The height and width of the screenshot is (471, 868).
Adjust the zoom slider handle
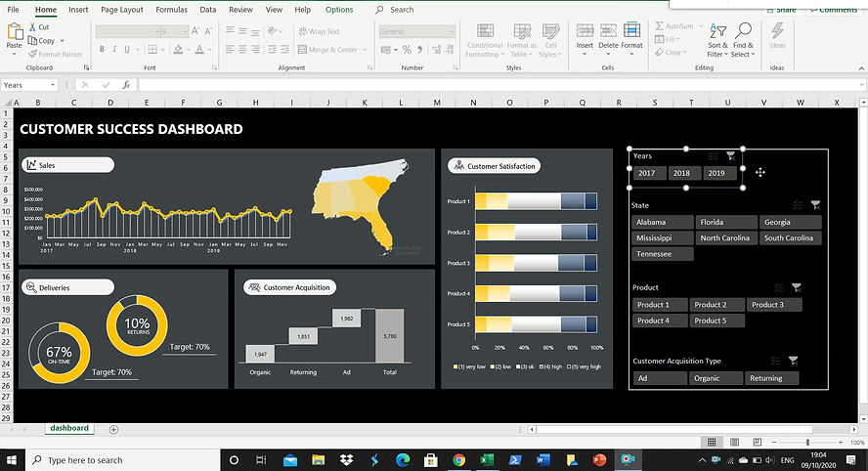(x=807, y=443)
